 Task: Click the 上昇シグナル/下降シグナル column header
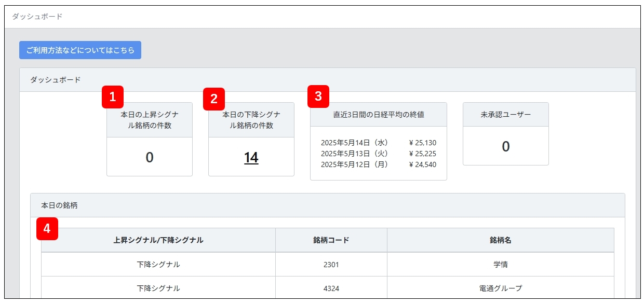point(158,240)
